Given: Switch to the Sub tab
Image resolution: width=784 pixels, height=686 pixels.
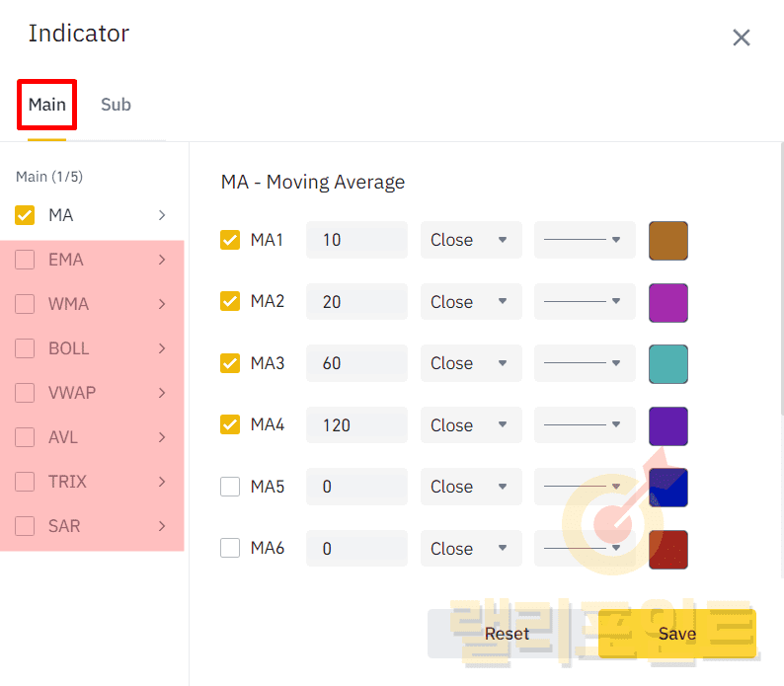Looking at the screenshot, I should 116,105.
